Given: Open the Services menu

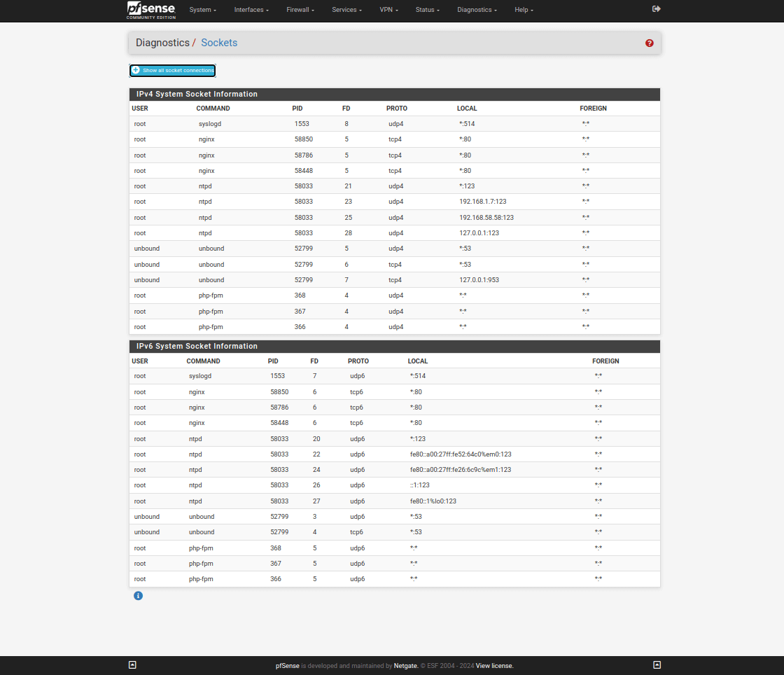Looking at the screenshot, I should pyautogui.click(x=346, y=11).
